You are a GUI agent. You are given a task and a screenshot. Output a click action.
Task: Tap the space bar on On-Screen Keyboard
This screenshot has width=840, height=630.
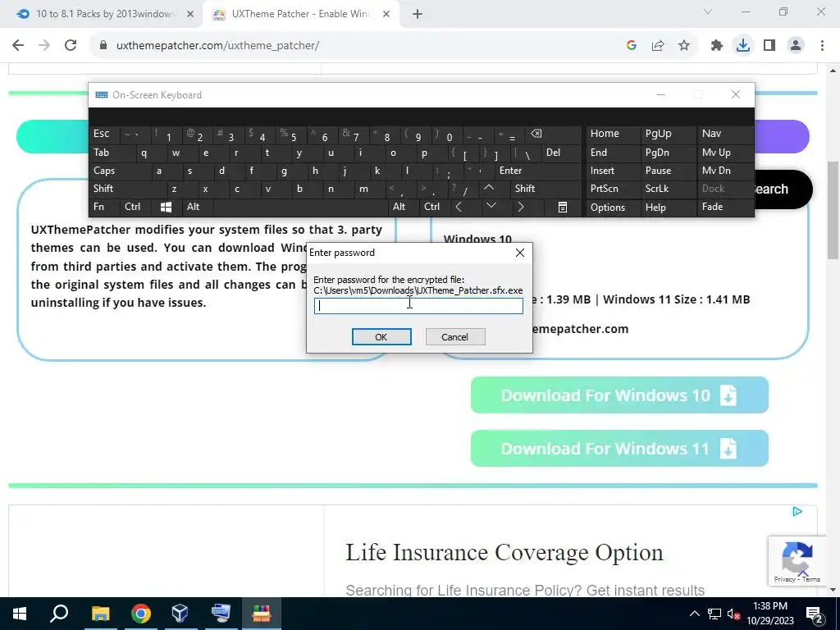300,208
